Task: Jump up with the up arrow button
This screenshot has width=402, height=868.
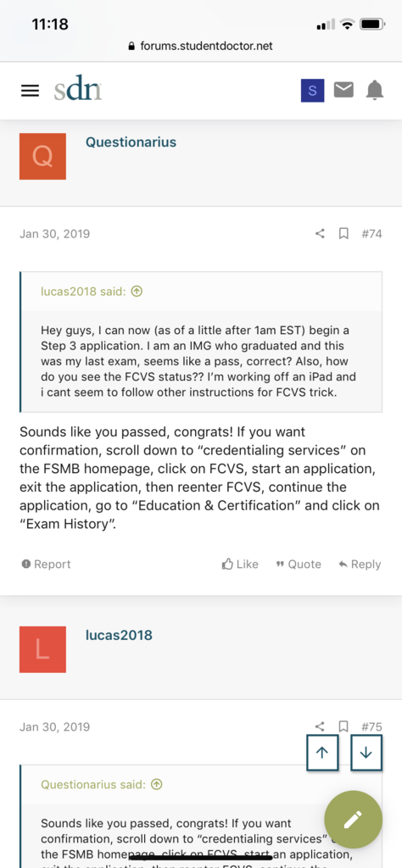Action: (x=322, y=753)
